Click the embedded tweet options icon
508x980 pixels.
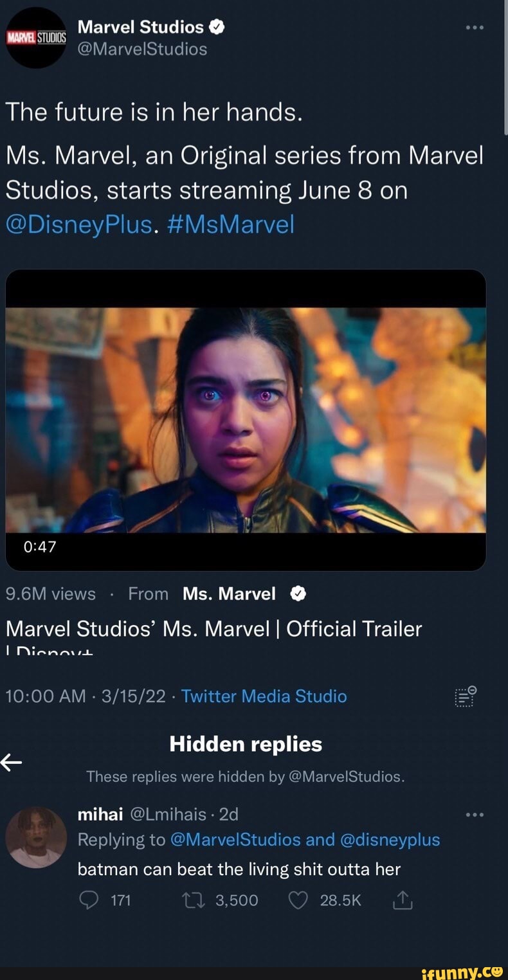465,696
